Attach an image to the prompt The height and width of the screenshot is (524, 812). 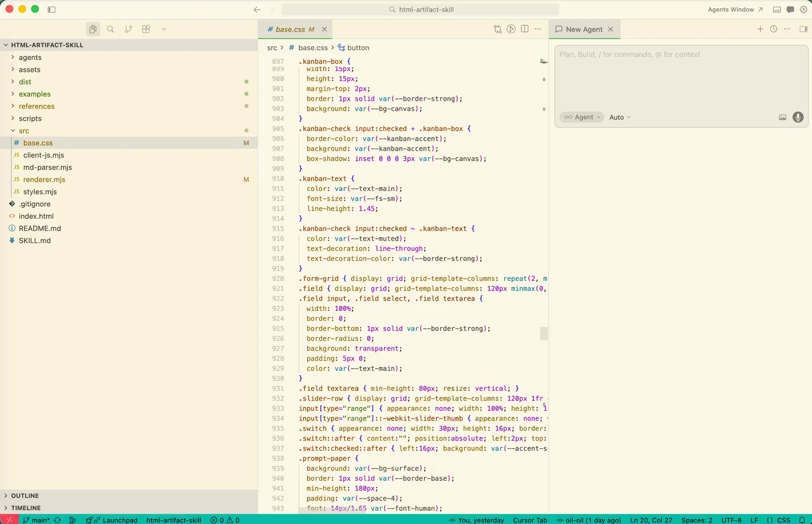[x=783, y=117]
